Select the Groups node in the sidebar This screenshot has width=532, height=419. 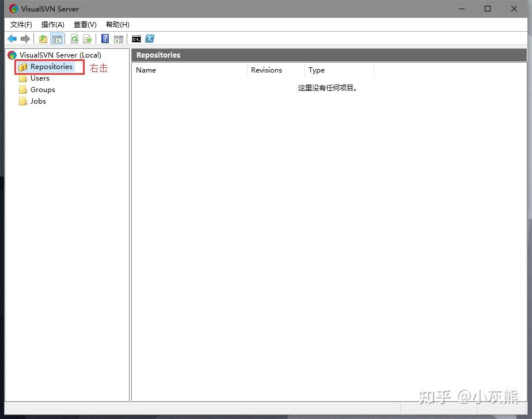(43, 89)
